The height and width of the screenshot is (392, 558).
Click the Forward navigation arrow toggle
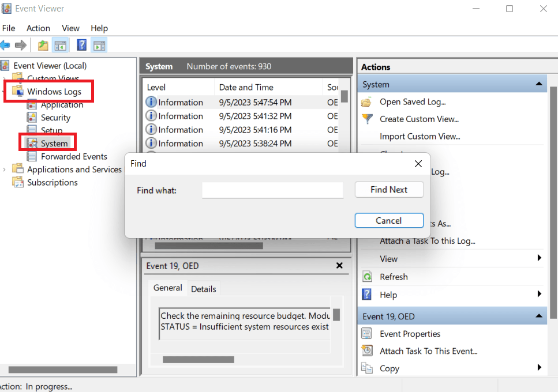coord(21,45)
